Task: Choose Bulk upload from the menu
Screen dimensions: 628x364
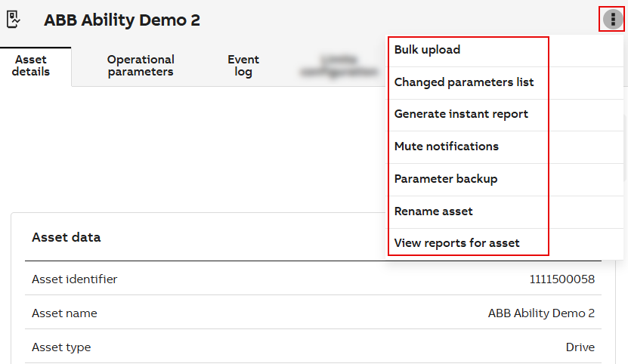Action: coord(427,50)
